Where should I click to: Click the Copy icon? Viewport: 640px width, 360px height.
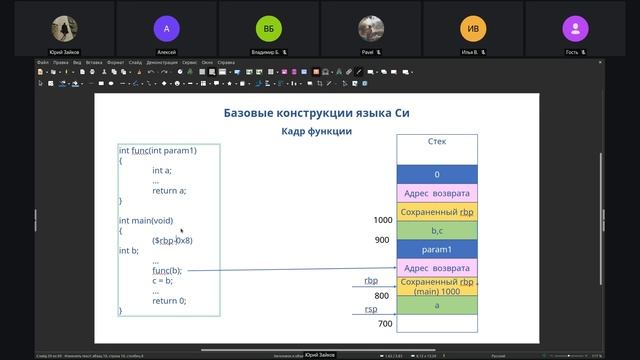coord(114,72)
